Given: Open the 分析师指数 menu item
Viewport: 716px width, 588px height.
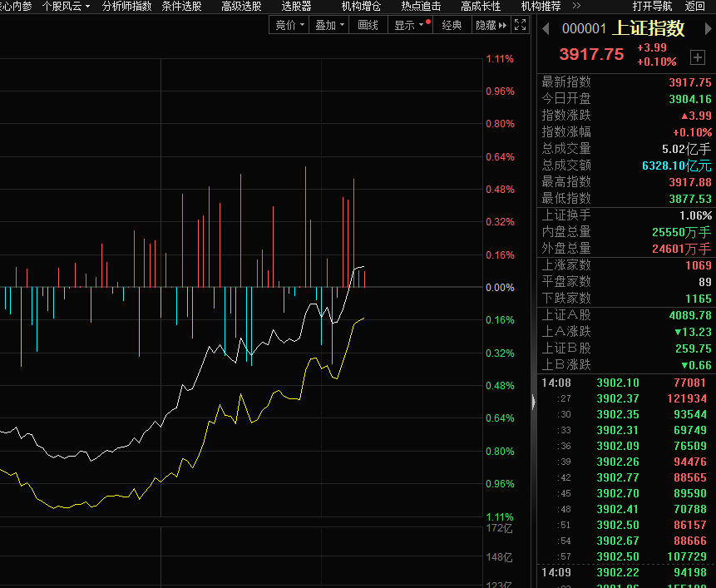Looking at the screenshot, I should click(126, 6).
